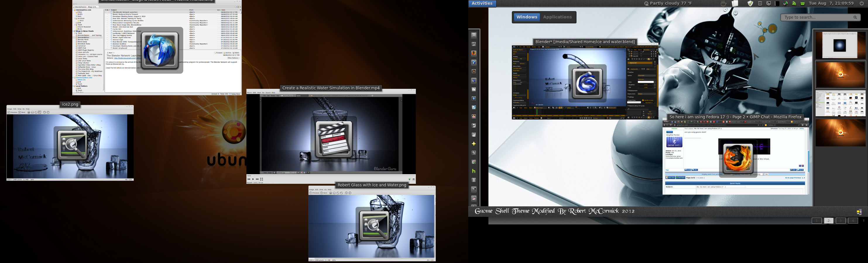Select the Windows tab in overview
The width and height of the screenshot is (868, 263).
tap(527, 17)
